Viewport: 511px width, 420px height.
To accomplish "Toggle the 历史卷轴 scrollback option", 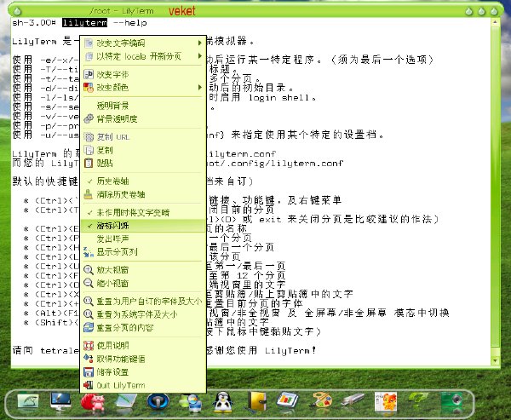I will [143, 181].
